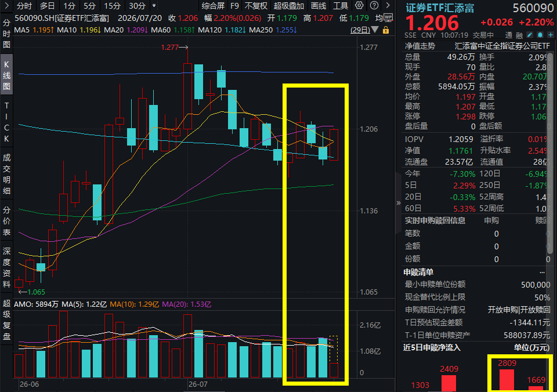This screenshot has width=557, height=392.
Task: Select the 成交明细 sidebar tab
Action: tap(6, 174)
